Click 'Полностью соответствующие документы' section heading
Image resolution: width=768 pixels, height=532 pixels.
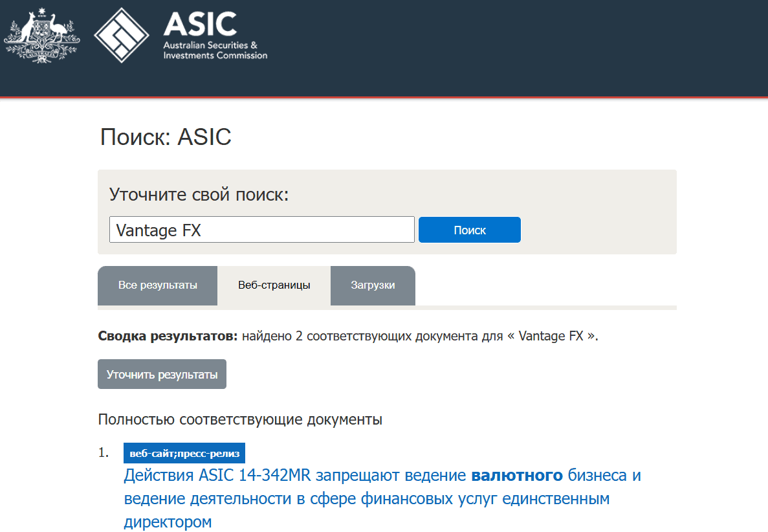pyautogui.click(x=240, y=419)
